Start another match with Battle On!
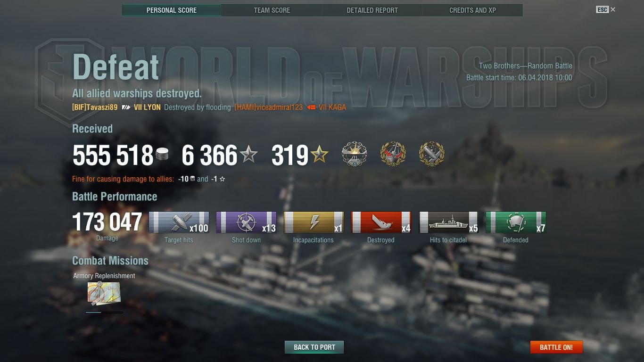Viewport: 644px width, 362px height. click(556, 347)
